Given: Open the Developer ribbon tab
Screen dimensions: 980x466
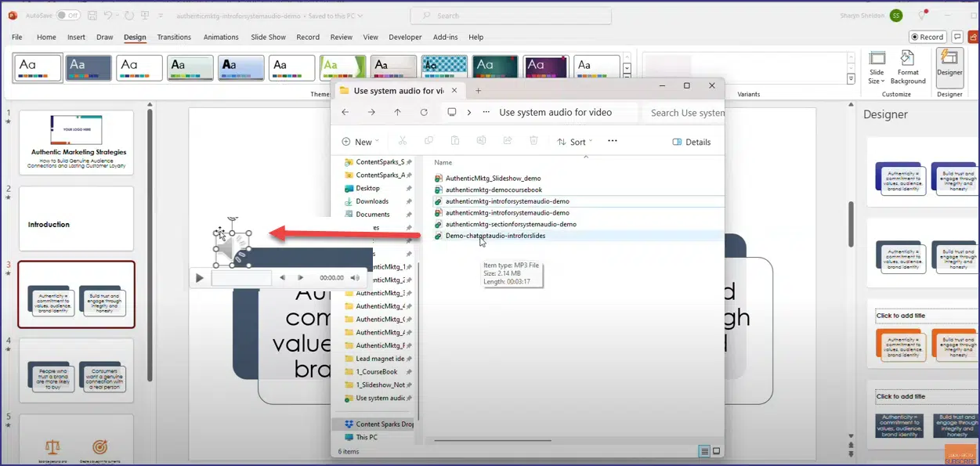Looking at the screenshot, I should coord(405,37).
